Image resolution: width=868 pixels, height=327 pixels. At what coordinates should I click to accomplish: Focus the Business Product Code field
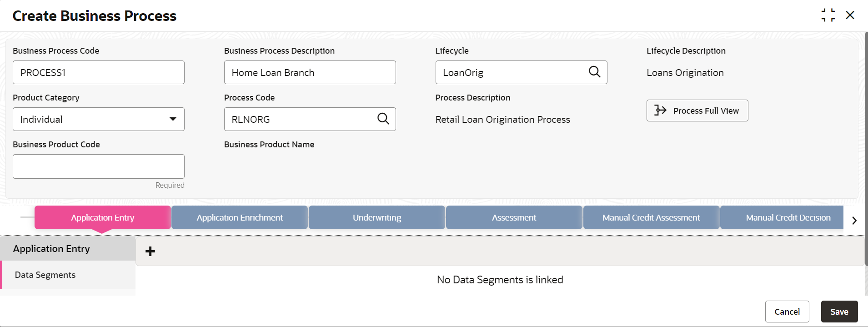coord(99,166)
